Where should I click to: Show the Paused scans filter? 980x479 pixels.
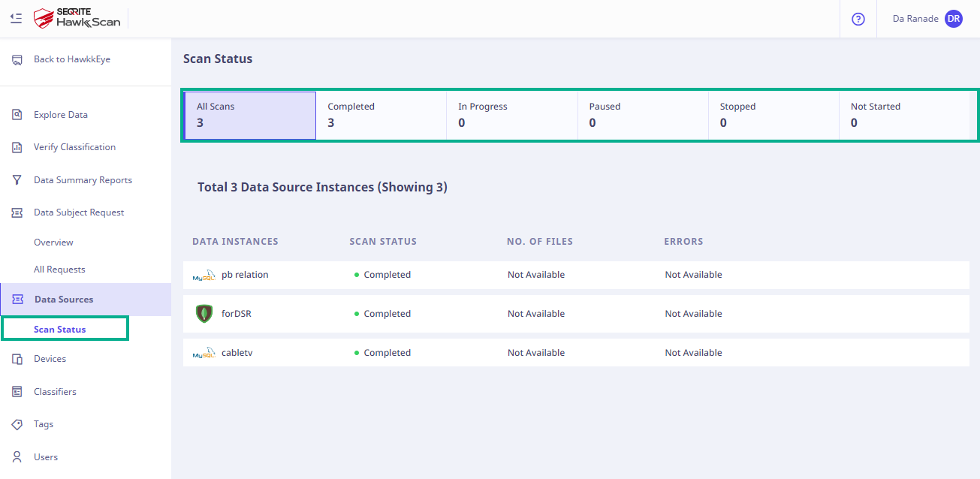point(642,115)
